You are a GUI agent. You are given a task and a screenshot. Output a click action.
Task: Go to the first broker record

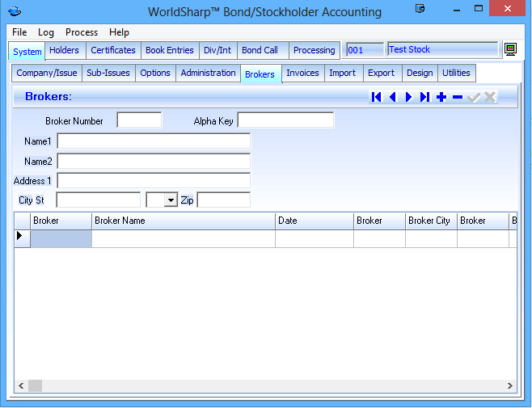point(376,97)
